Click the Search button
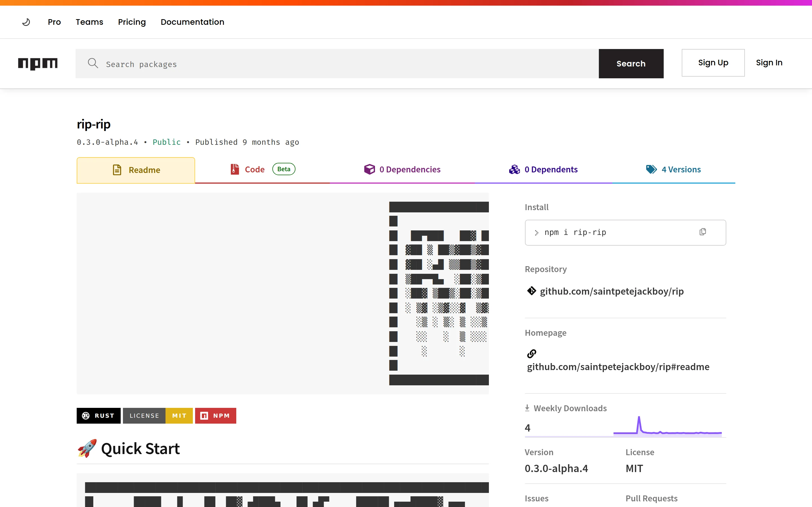 pyautogui.click(x=631, y=64)
